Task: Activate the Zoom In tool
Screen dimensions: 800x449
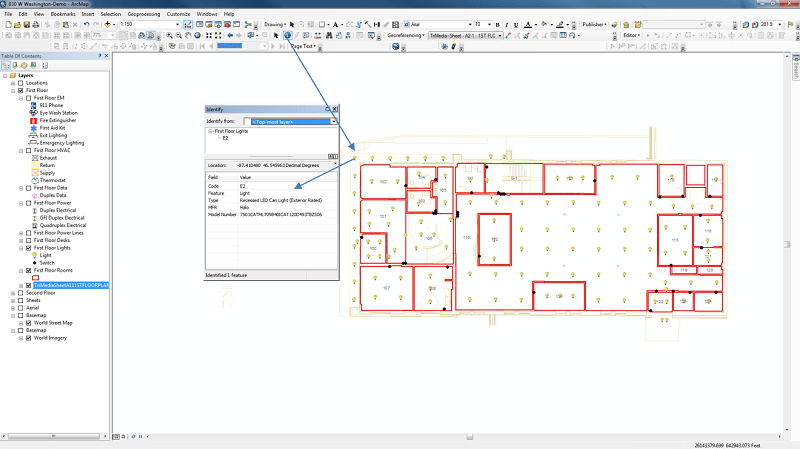Action: pyautogui.click(x=169, y=35)
